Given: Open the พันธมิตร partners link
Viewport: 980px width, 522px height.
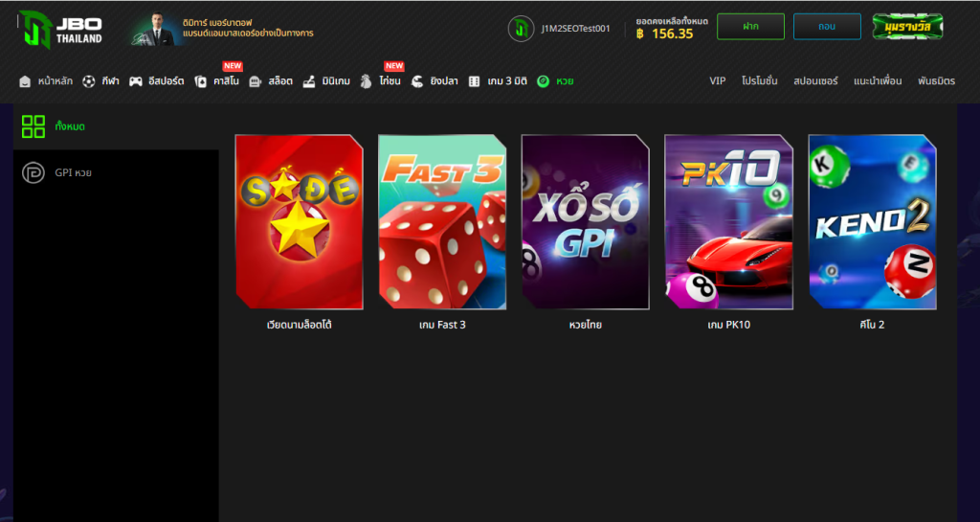Looking at the screenshot, I should point(936,81).
